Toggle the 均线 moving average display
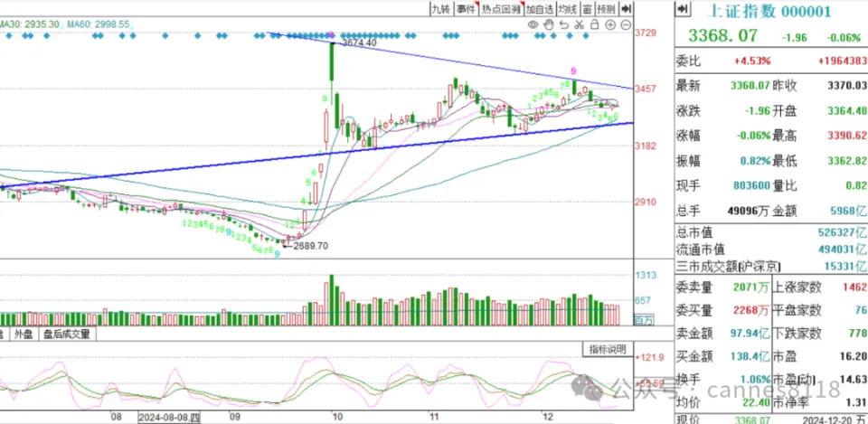Viewport: 868px width, 424px height. click(567, 9)
